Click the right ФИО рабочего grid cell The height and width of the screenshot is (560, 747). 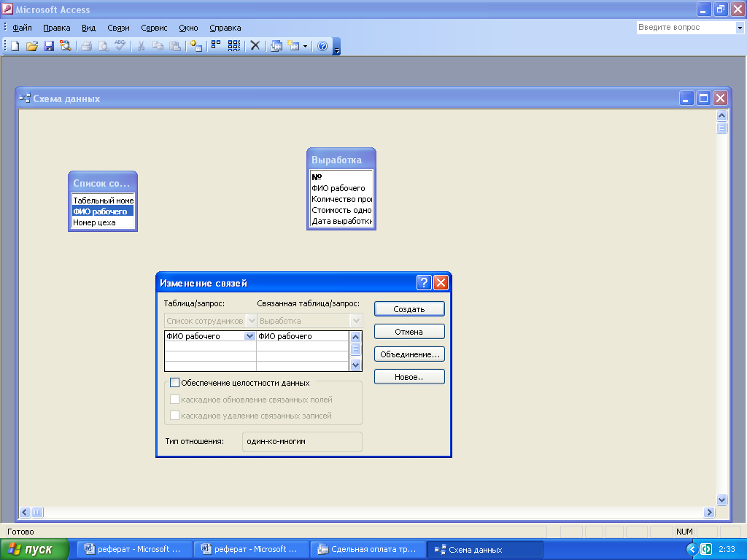click(303, 335)
